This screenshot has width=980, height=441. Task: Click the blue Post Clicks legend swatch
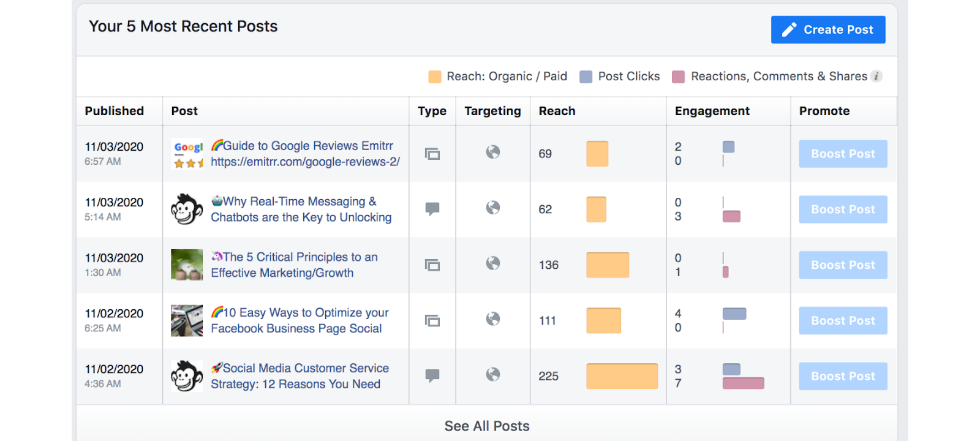pyautogui.click(x=586, y=77)
